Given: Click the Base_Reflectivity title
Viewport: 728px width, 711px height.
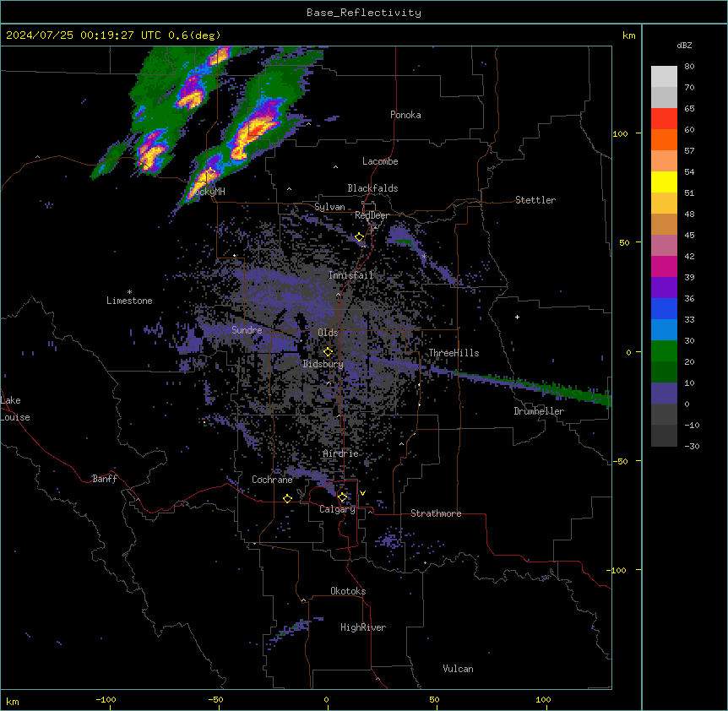Looking at the screenshot, I should click(x=364, y=13).
